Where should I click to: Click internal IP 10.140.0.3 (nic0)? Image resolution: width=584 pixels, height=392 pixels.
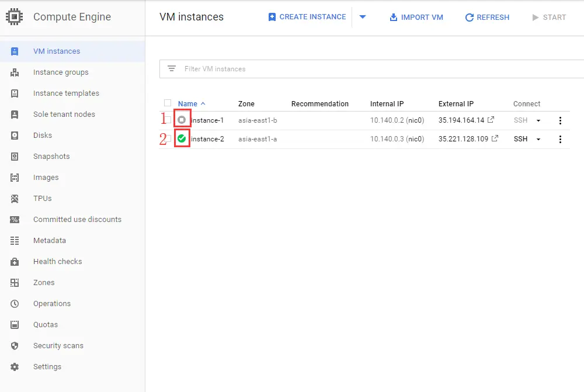coord(397,139)
